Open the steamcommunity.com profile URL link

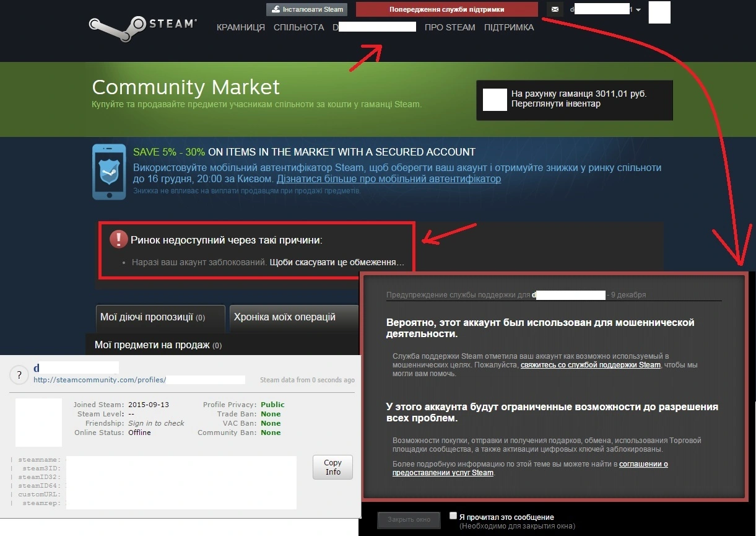139,380
